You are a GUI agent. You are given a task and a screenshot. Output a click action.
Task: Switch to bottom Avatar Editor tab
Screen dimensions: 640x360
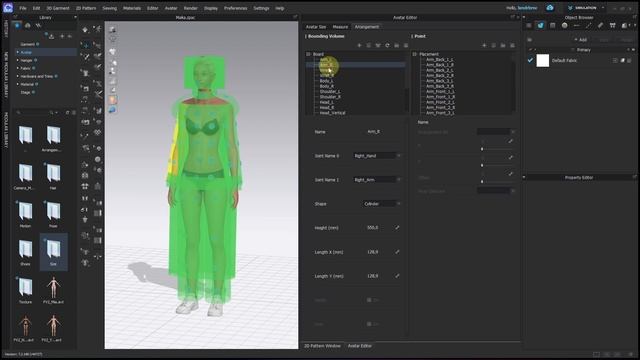pyautogui.click(x=360, y=346)
